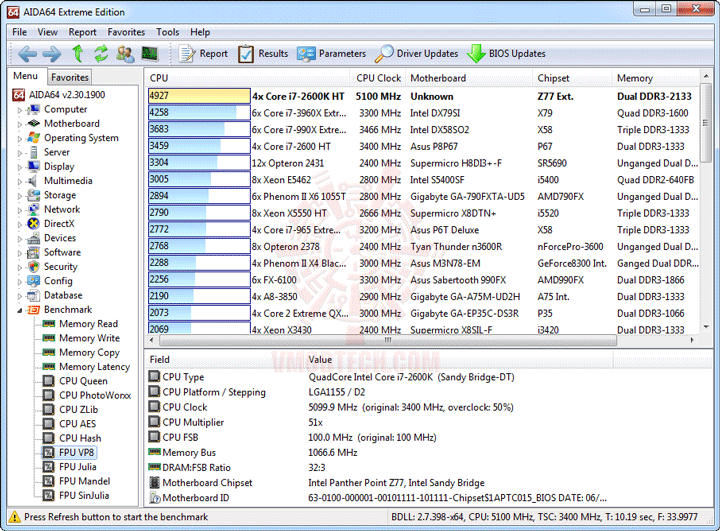Click the scroll-right arrow of results list

coord(692,340)
